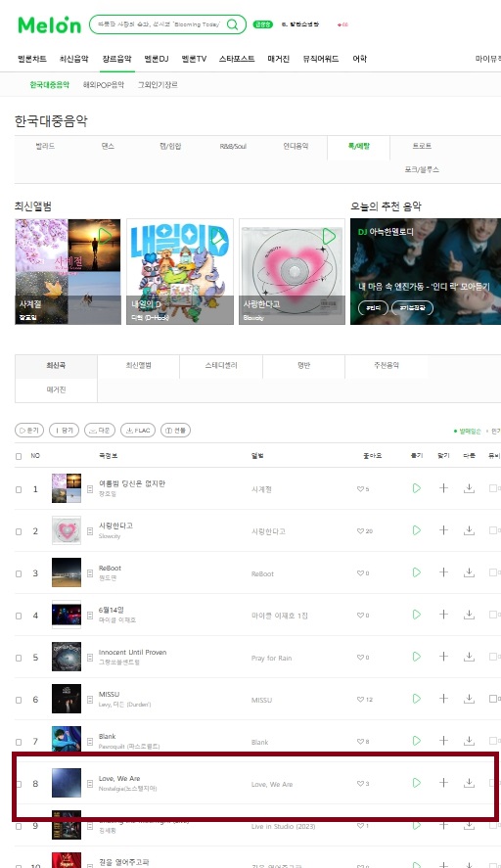501x868 pixels.
Task: Tick the checkbox for Innocent Until Proven
Action: click(19, 659)
